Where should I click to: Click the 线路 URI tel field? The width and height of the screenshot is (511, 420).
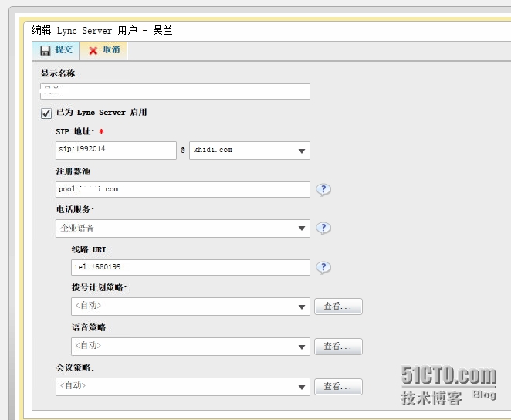191,267
